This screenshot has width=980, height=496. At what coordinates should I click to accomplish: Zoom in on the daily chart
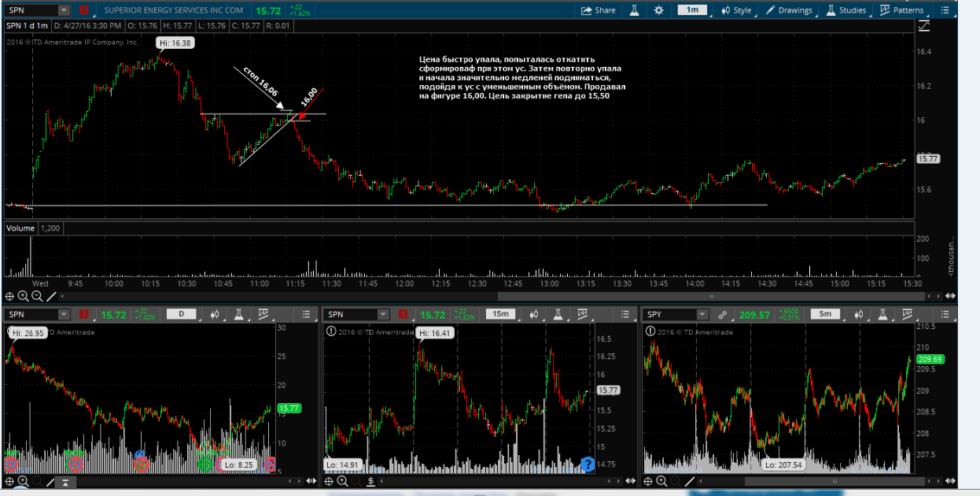tap(24, 481)
